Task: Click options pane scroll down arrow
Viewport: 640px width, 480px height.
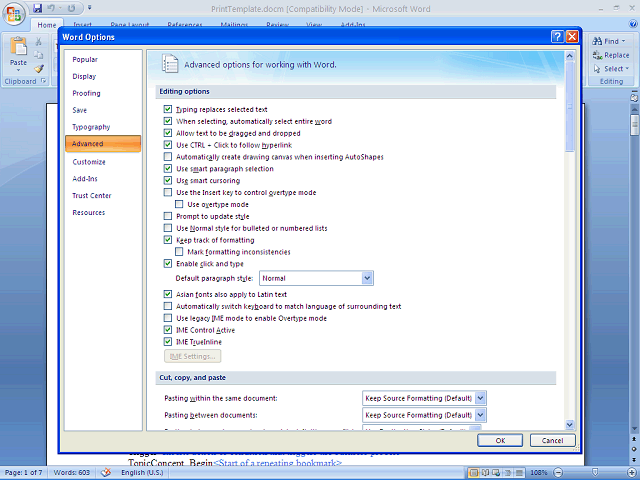Action: tap(569, 425)
